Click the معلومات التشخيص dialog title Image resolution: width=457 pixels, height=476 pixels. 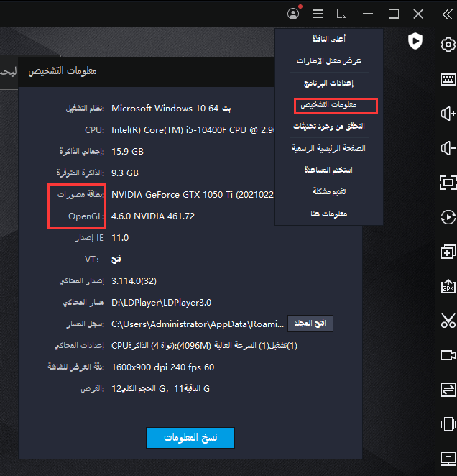[x=63, y=71]
